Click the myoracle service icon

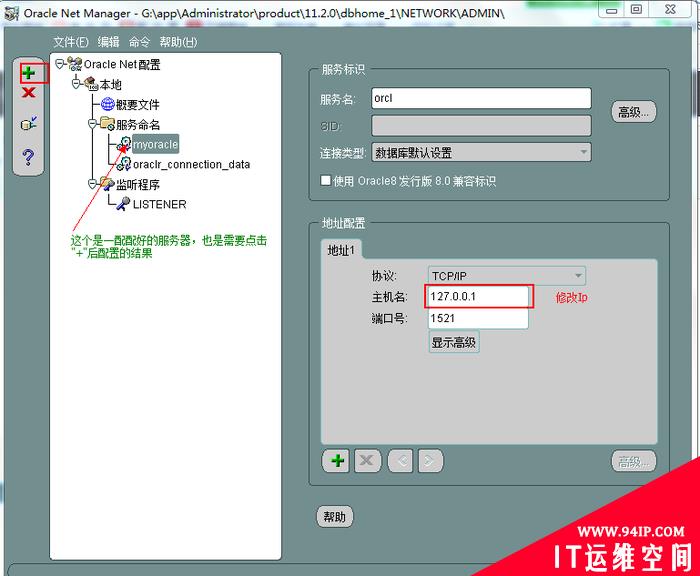[124, 144]
